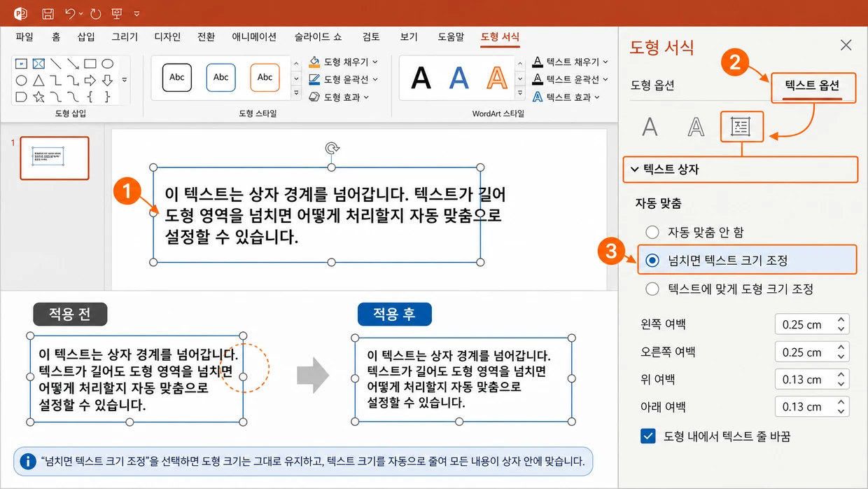Open quick access toolbar customize arrow
This screenshot has width=868, height=489.
[136, 14]
